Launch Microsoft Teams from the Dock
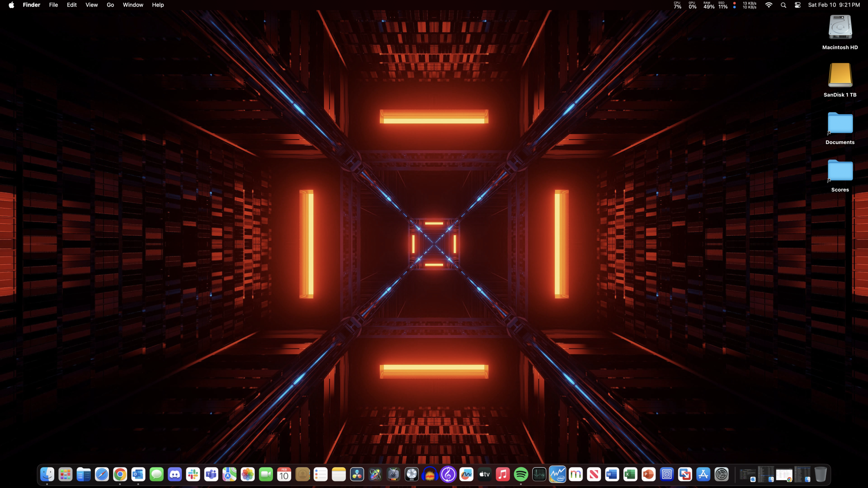The width and height of the screenshot is (868, 488). point(211,474)
